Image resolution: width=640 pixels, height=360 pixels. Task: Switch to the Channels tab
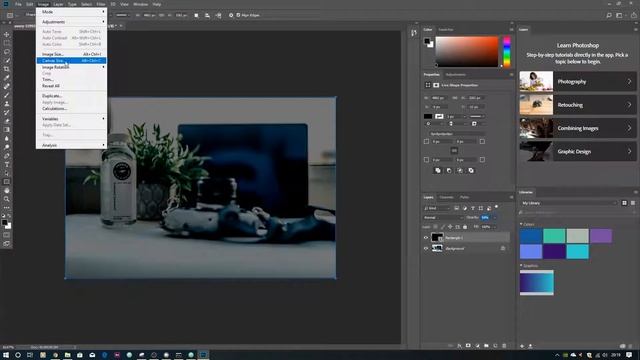(446, 197)
